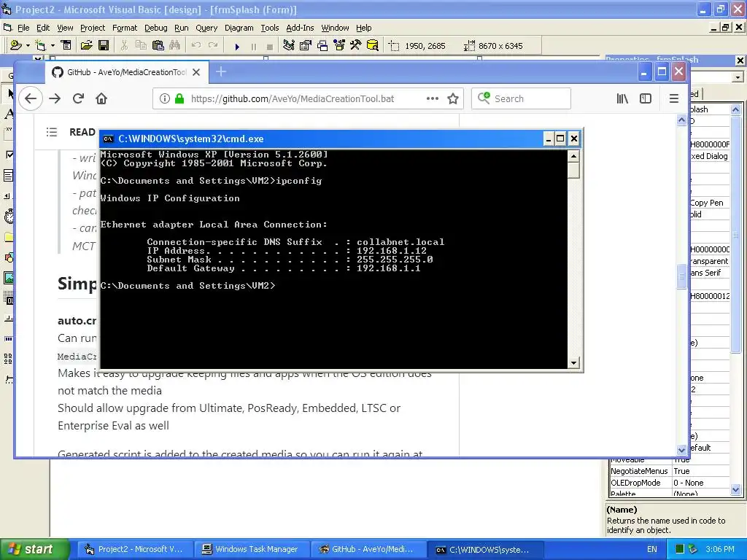Select the NegotiateMenus property row
This screenshot has height=560, width=747.
pyautogui.click(x=670, y=471)
